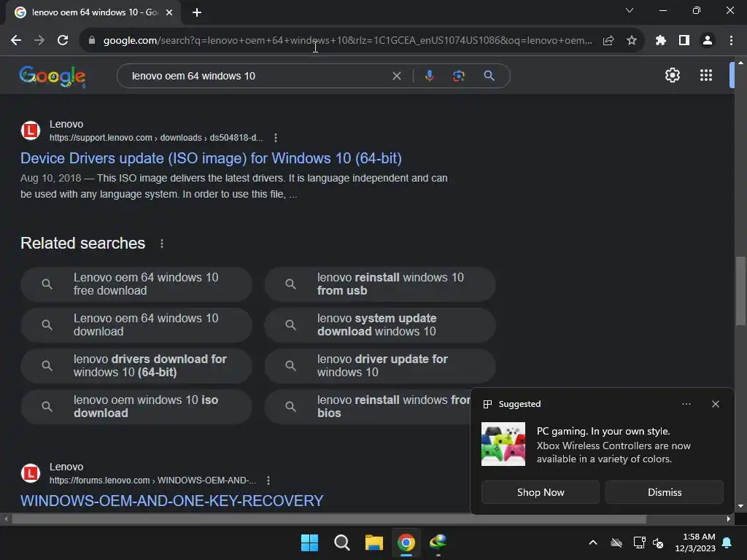Open tab search chevron
The width and height of the screenshot is (747, 560).
pyautogui.click(x=630, y=10)
